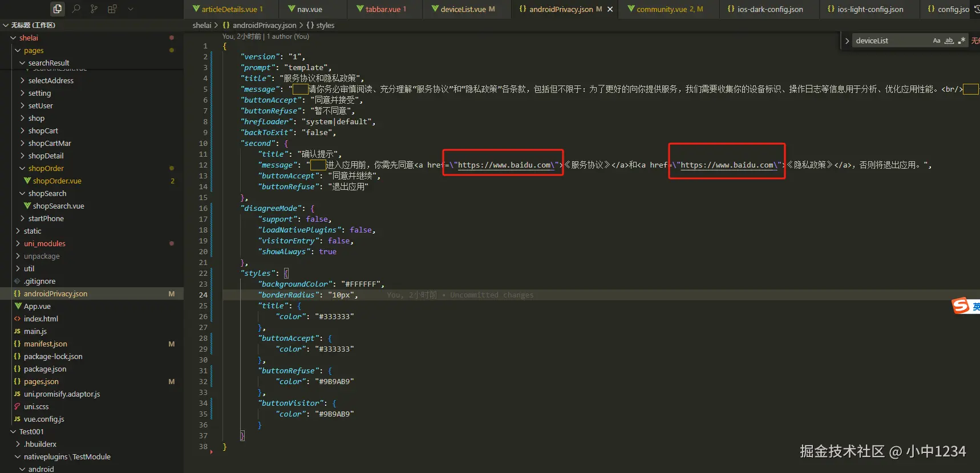Open the Source Control view icon
Image resolution: width=980 pixels, height=473 pixels.
click(94, 9)
